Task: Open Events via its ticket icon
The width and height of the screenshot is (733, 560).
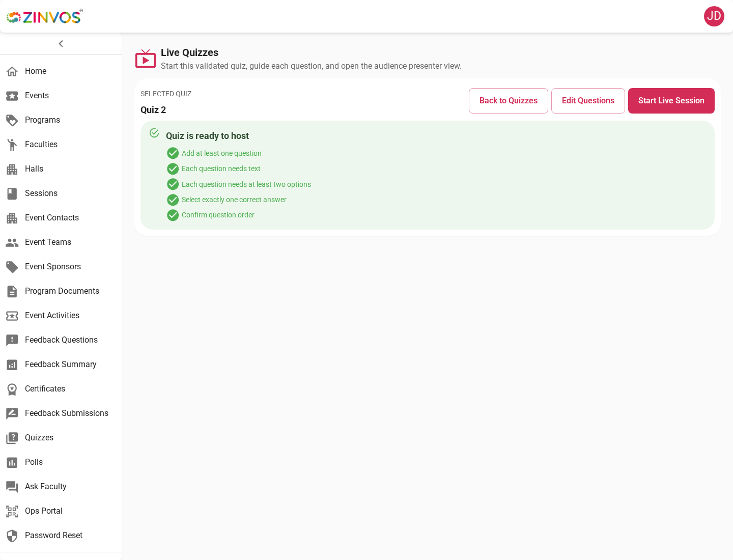Action: point(12,96)
